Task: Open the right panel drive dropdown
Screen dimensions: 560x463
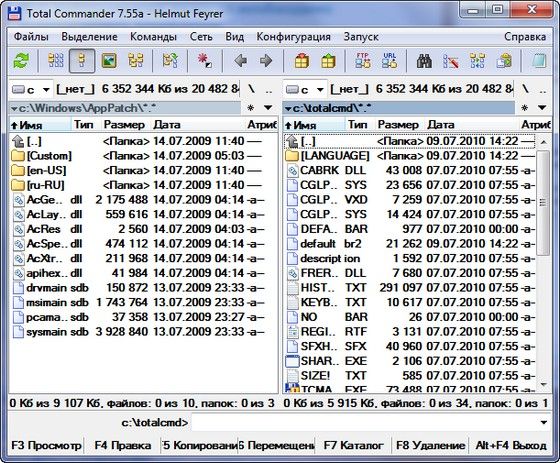Action: click(x=305, y=89)
